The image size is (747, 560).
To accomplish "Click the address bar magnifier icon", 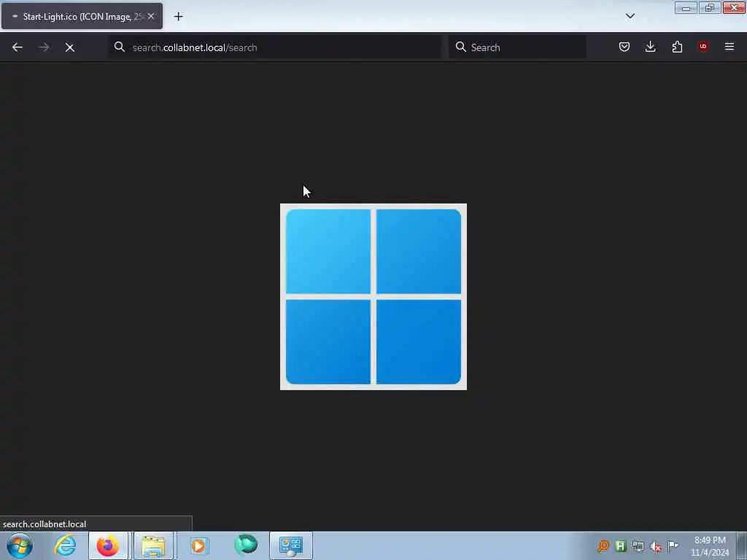I will (120, 47).
